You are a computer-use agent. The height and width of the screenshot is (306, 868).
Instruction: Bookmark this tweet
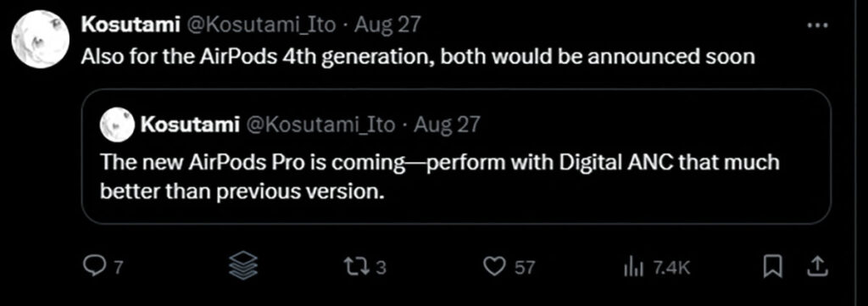click(x=771, y=268)
